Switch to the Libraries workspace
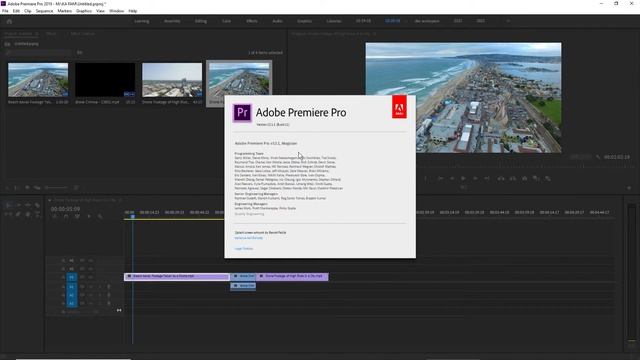The image size is (640, 360). pyautogui.click(x=334, y=21)
